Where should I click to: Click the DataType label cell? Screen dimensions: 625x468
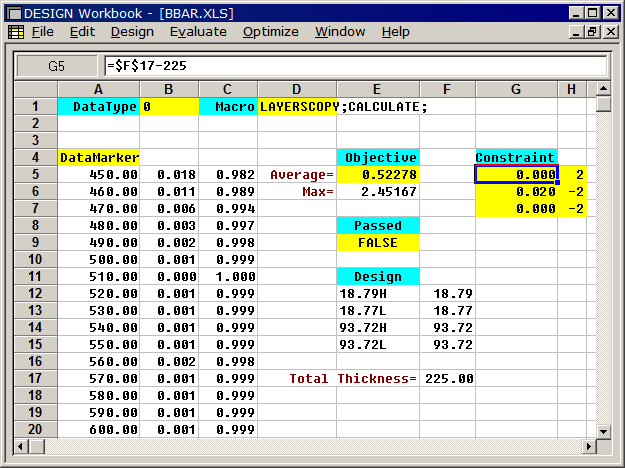tap(98, 106)
